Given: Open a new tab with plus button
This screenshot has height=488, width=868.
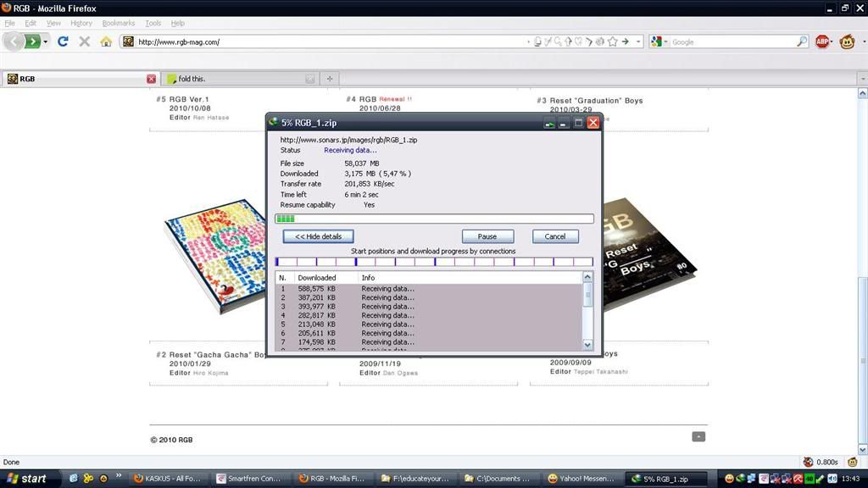Looking at the screenshot, I should [x=330, y=79].
